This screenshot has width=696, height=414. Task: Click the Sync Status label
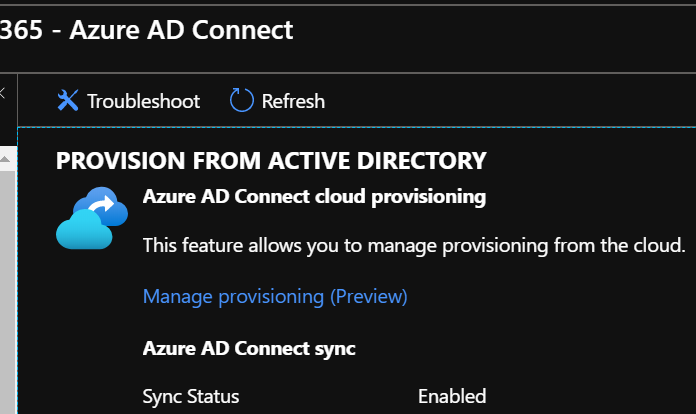coord(191,396)
